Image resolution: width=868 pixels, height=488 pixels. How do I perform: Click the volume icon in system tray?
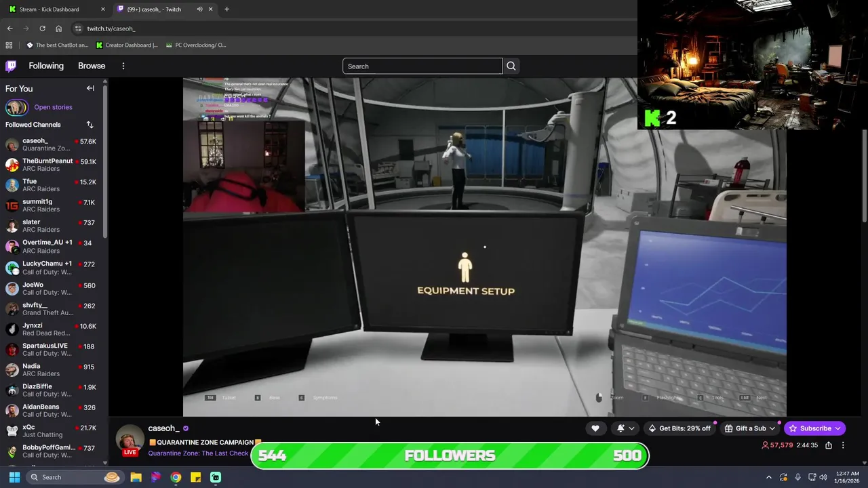pos(823,477)
